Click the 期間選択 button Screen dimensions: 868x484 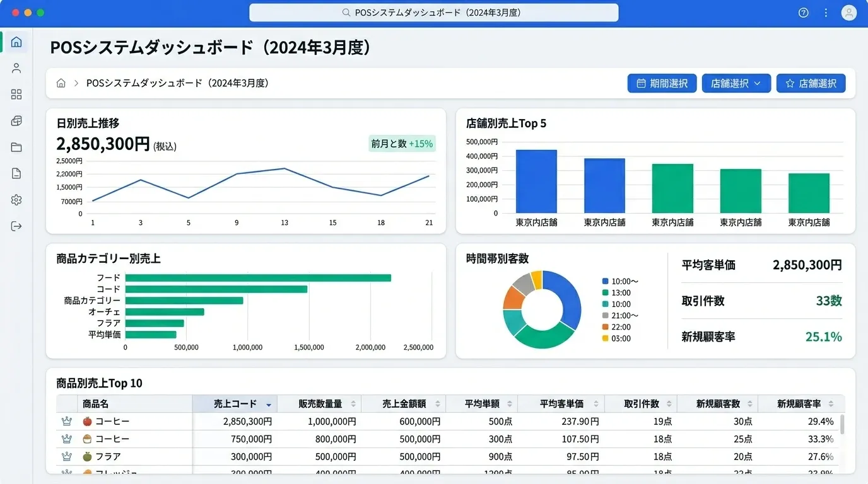662,83
